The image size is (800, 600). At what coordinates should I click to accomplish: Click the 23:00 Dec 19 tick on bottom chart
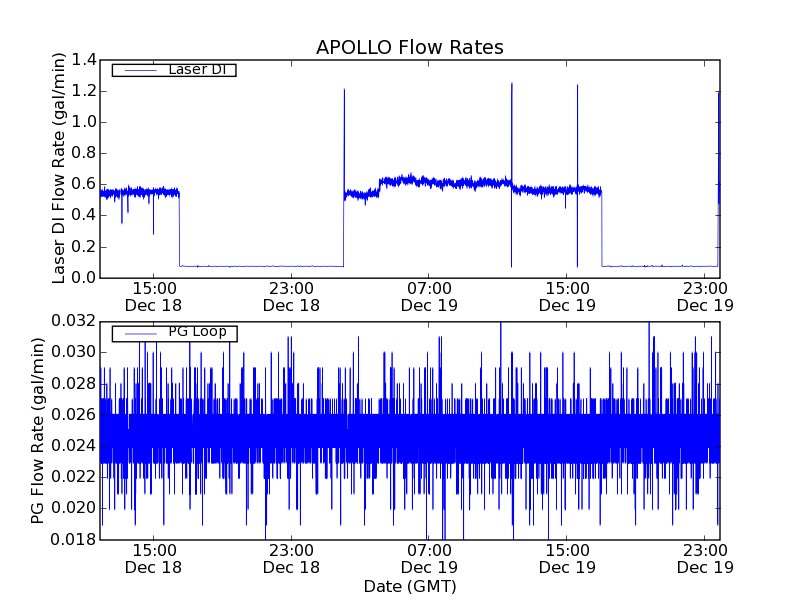(x=704, y=558)
